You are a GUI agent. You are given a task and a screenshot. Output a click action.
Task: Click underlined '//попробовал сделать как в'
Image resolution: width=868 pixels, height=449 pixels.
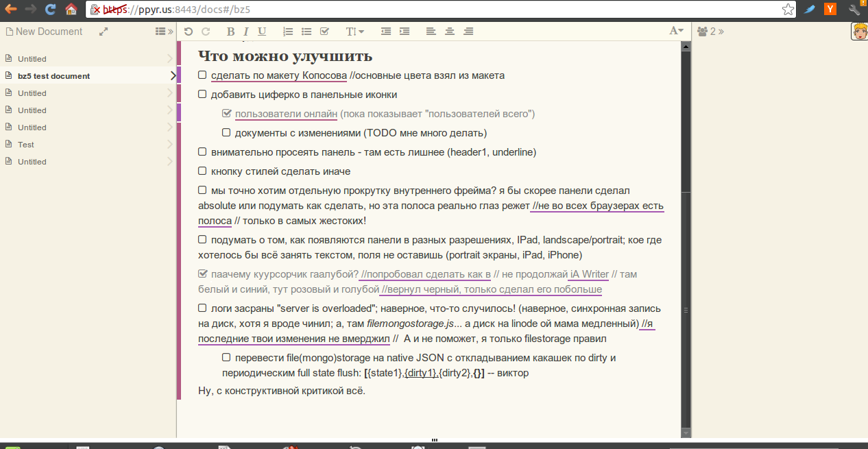coord(425,274)
